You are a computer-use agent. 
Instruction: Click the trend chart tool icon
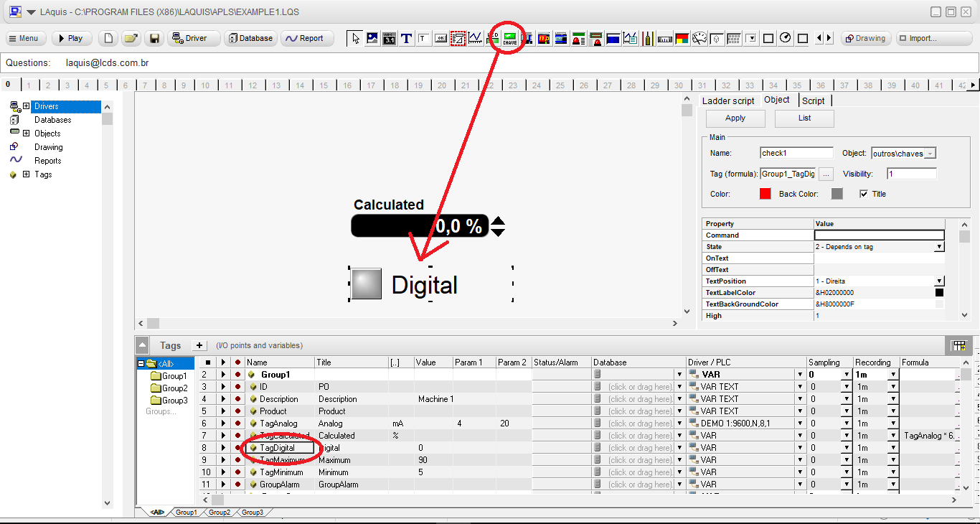tap(476, 37)
